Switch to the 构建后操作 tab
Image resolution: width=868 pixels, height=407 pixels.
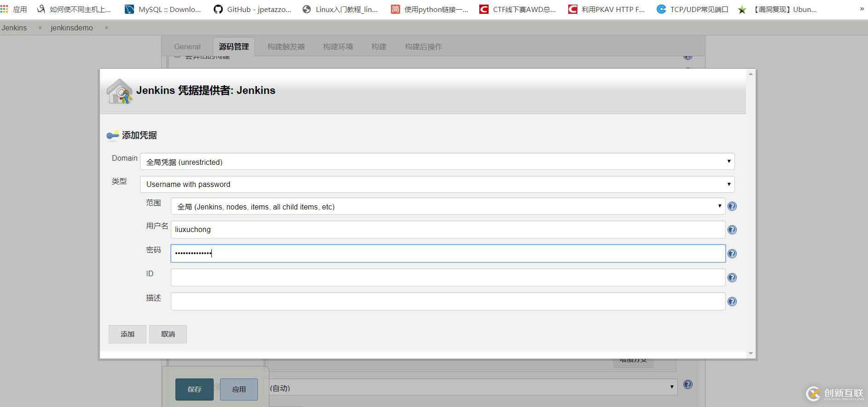(424, 47)
